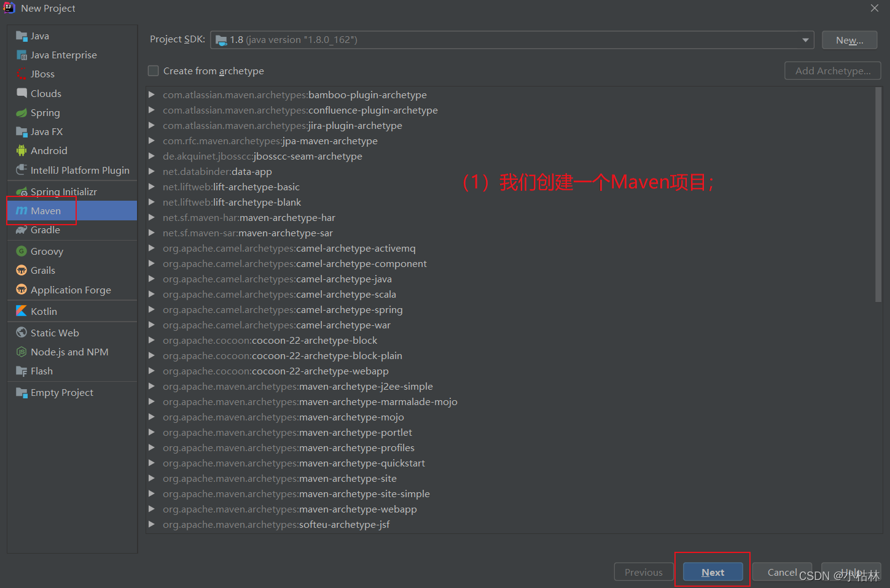Click the Spring leaf icon
Screen dimensions: 890x588
[21, 113]
